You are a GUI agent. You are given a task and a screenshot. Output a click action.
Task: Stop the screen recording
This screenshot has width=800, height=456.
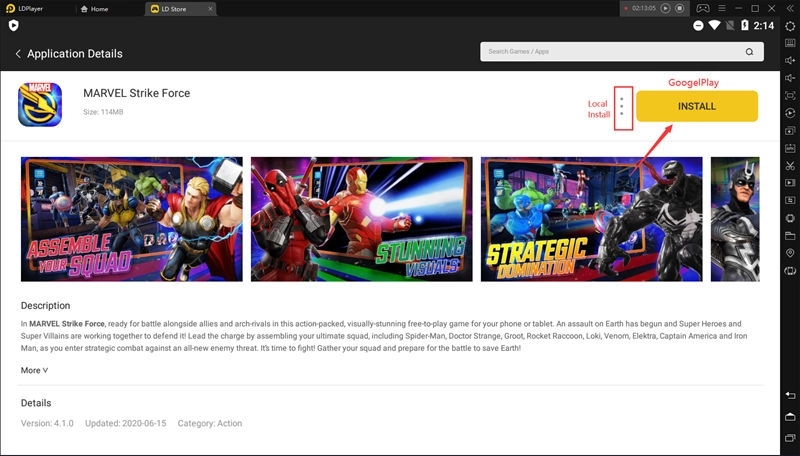(680, 9)
